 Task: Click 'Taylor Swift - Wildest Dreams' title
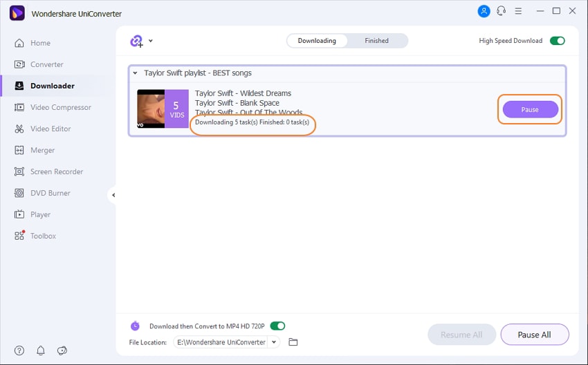(x=243, y=93)
